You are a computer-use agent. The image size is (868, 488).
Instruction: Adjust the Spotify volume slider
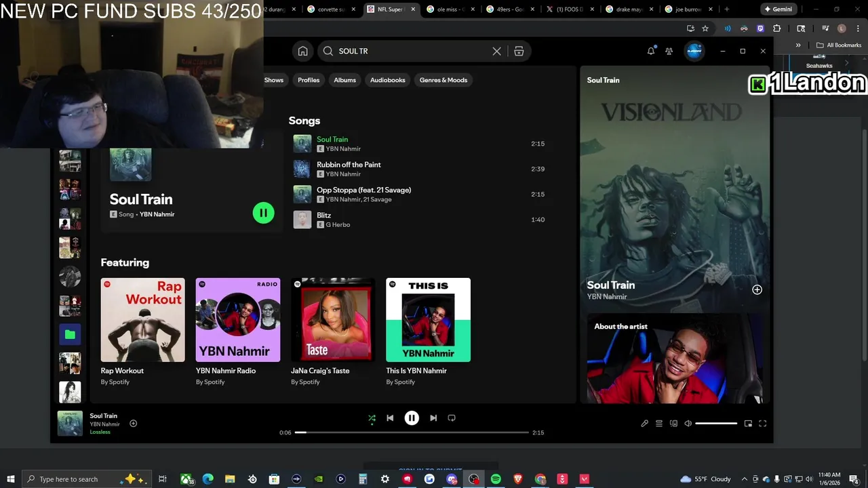click(x=716, y=424)
